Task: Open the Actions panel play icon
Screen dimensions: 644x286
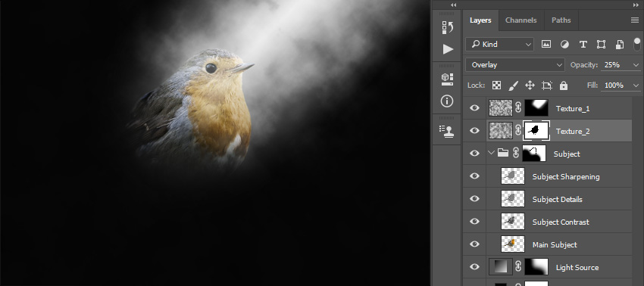Action: coord(448,49)
